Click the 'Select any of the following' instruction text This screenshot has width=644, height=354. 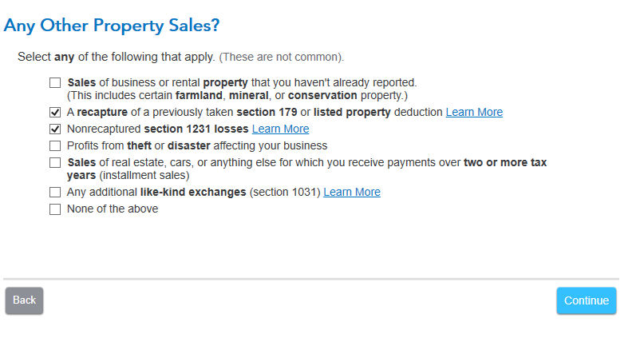(116, 58)
